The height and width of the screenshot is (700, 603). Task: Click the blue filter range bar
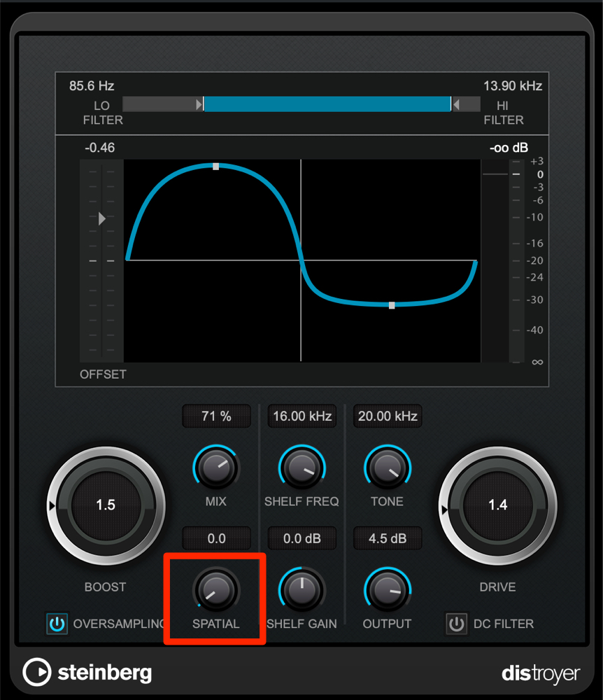(x=327, y=104)
